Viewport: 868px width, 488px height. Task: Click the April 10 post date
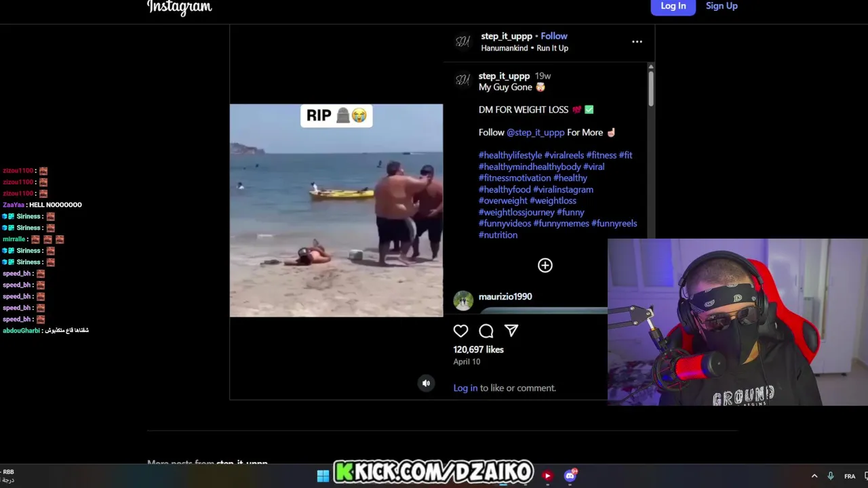[x=467, y=362]
